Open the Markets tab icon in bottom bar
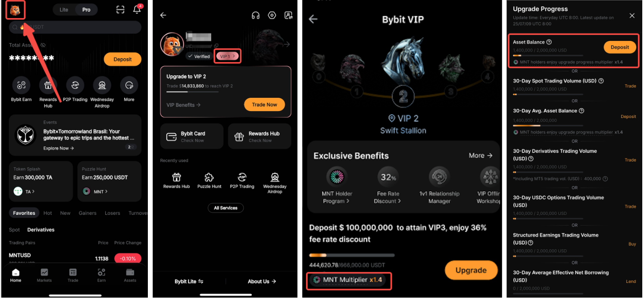Screen dimensions: 644x298 pos(44,272)
